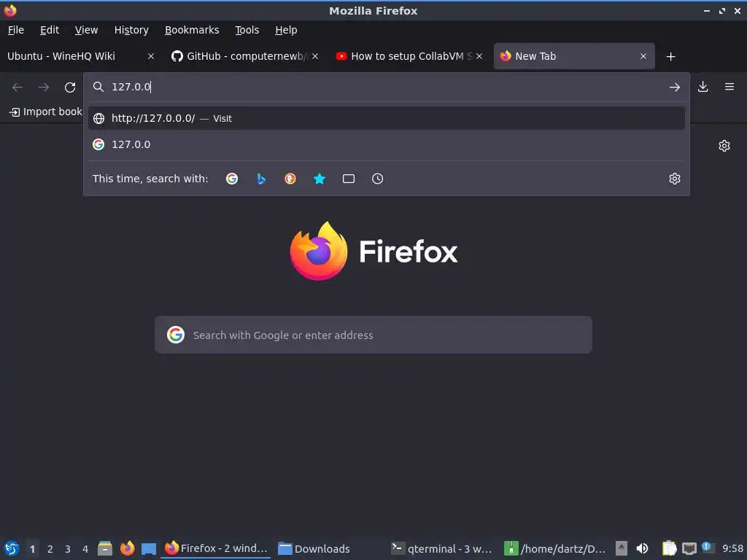Close the New Tab tab
This screenshot has width=747, height=560.
(x=643, y=56)
